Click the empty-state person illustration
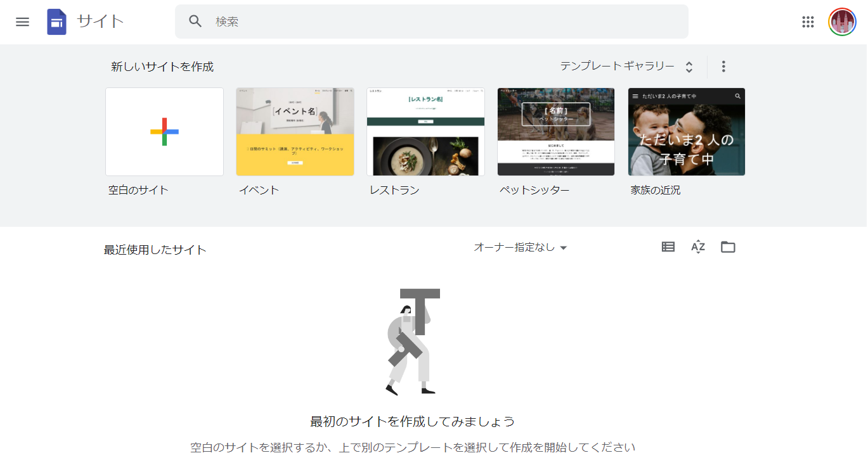This screenshot has width=868, height=472. click(x=413, y=342)
